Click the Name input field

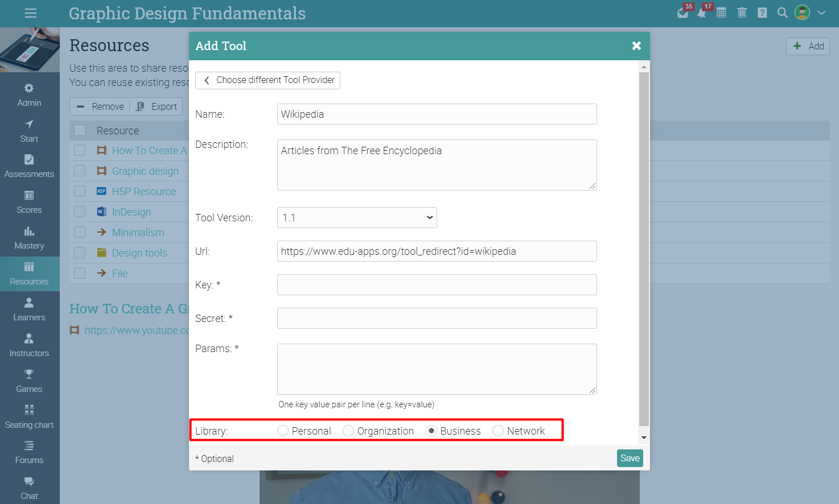tap(437, 114)
